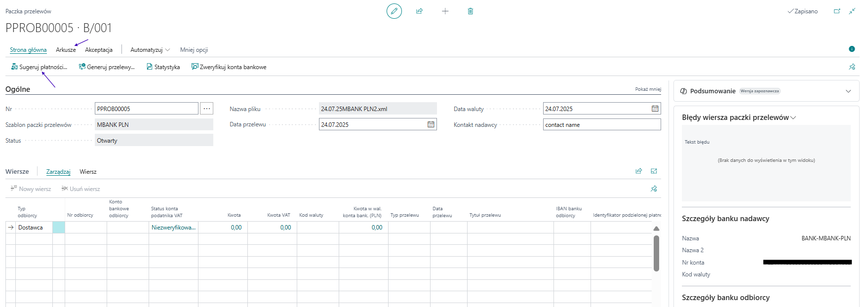Click the Kwota VAT column header
The width and height of the screenshot is (868, 307).
[x=278, y=215]
